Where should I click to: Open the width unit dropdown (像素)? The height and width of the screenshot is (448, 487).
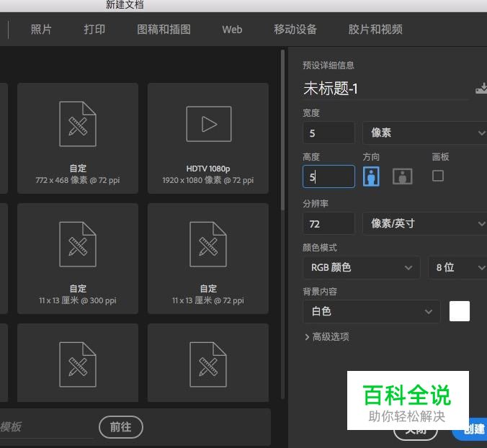(x=425, y=133)
